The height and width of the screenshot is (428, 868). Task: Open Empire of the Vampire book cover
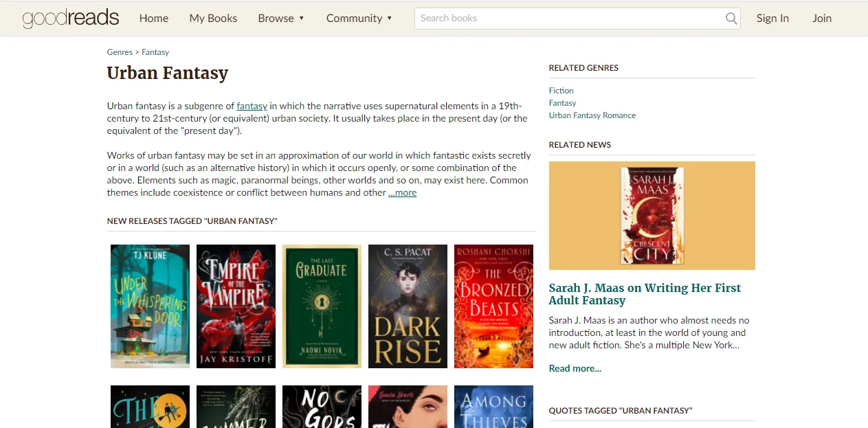coord(236,306)
